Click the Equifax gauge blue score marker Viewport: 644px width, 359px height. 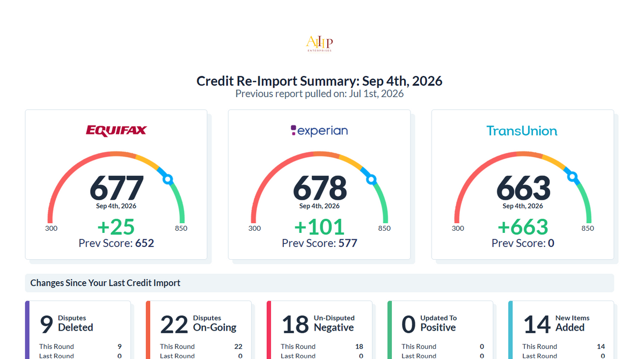168,179
